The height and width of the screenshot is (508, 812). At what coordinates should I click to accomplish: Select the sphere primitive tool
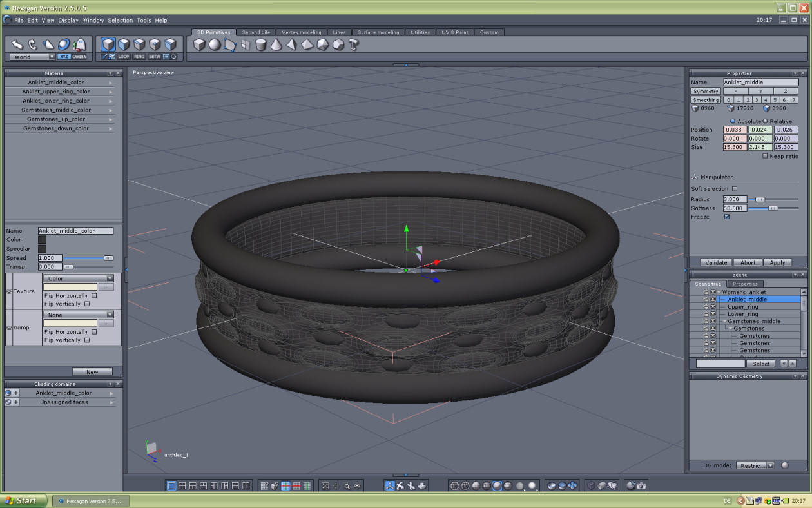click(215, 44)
